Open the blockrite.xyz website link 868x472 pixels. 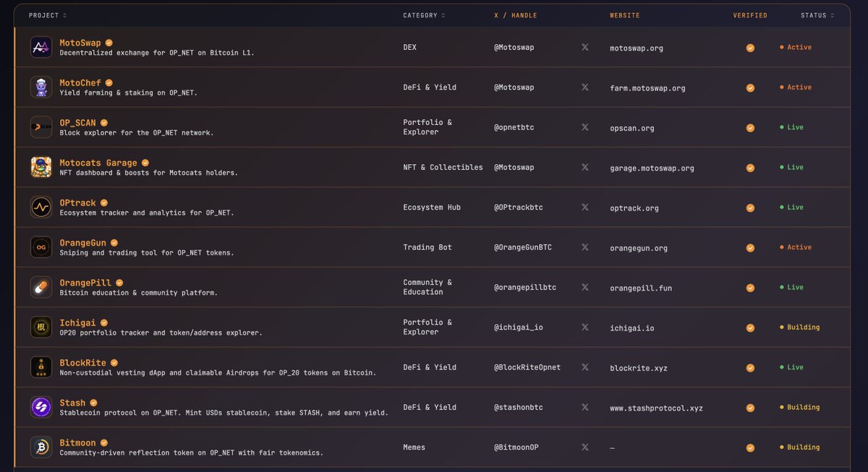pyautogui.click(x=639, y=368)
